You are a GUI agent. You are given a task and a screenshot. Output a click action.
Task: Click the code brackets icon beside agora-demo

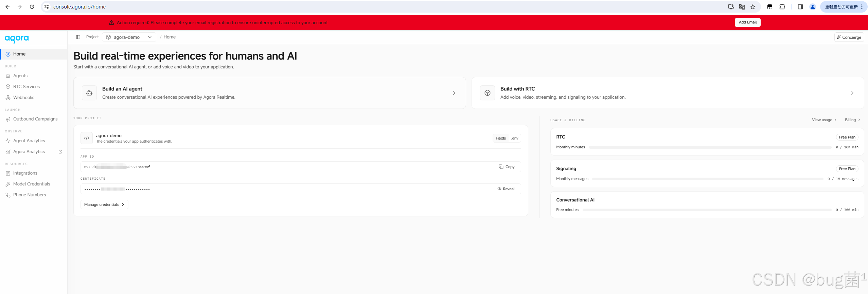(x=87, y=138)
